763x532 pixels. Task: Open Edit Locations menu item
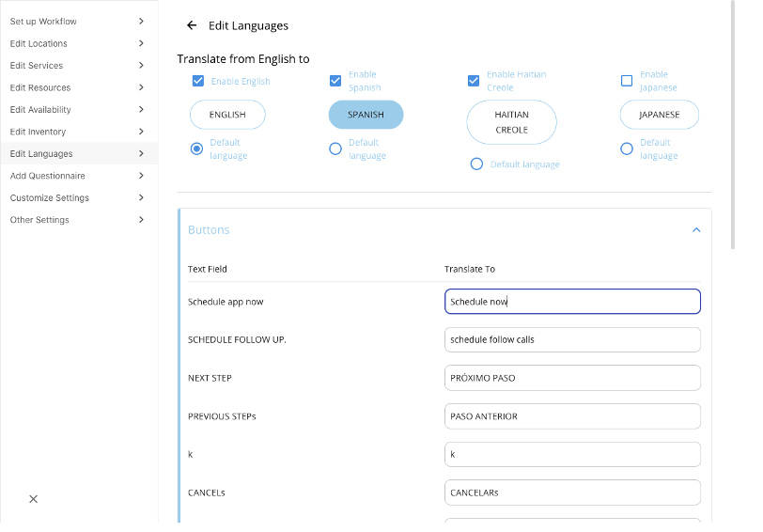click(x=79, y=43)
